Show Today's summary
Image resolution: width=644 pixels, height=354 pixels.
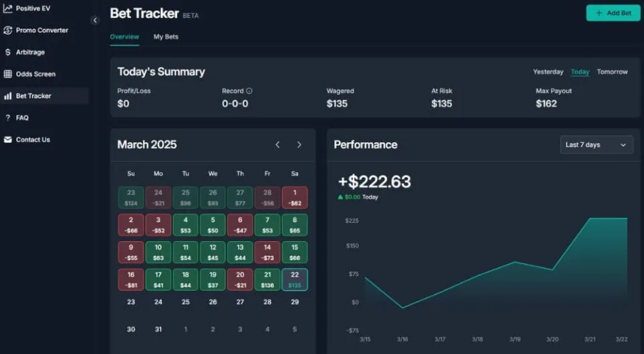tap(580, 72)
